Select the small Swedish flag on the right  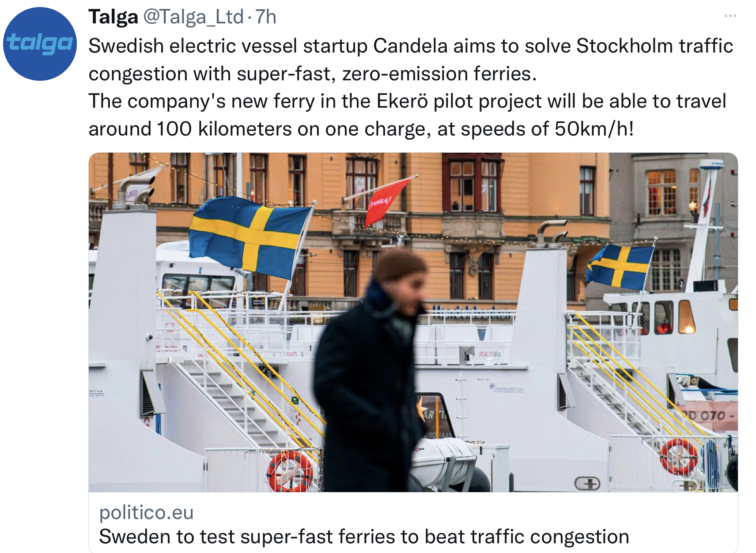click(x=619, y=266)
